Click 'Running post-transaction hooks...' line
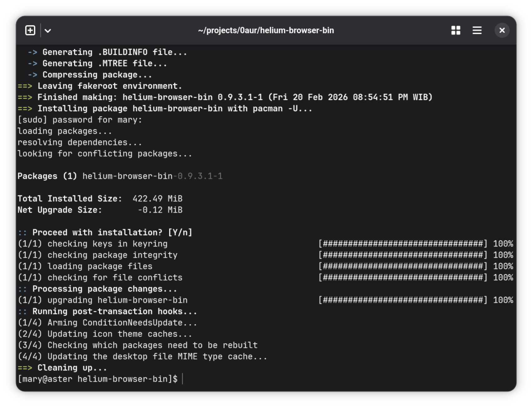Image resolution: width=532 pixels, height=407 pixels. pos(115,312)
